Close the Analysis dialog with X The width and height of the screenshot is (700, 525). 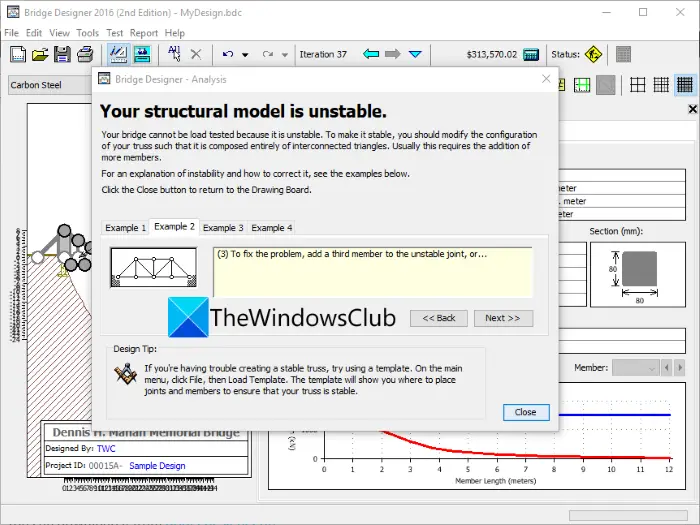(x=546, y=79)
